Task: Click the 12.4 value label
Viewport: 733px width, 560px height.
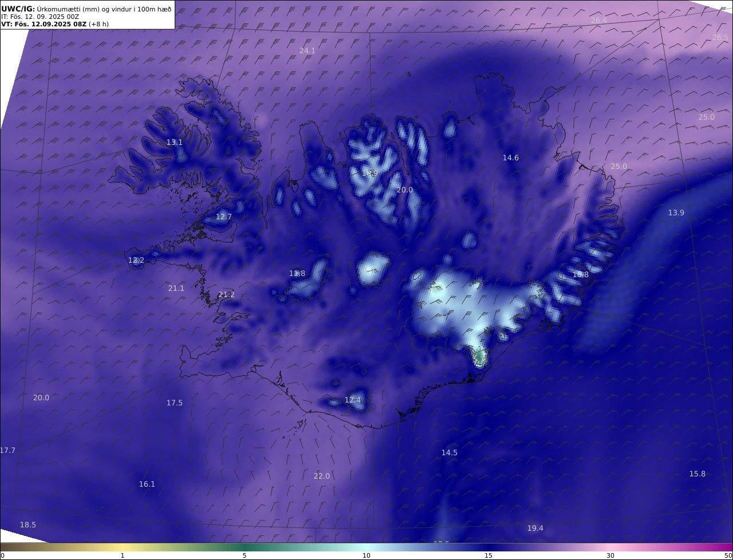Action: pyautogui.click(x=353, y=400)
